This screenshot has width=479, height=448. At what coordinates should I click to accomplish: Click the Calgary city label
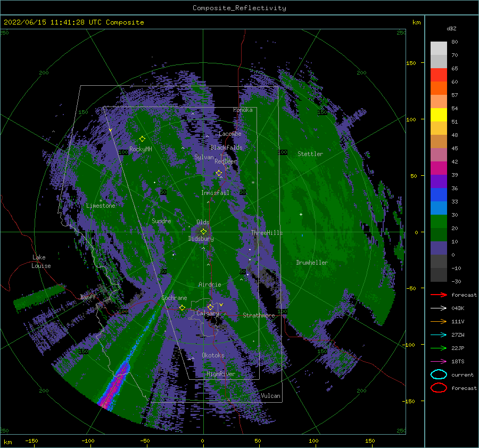208,313
